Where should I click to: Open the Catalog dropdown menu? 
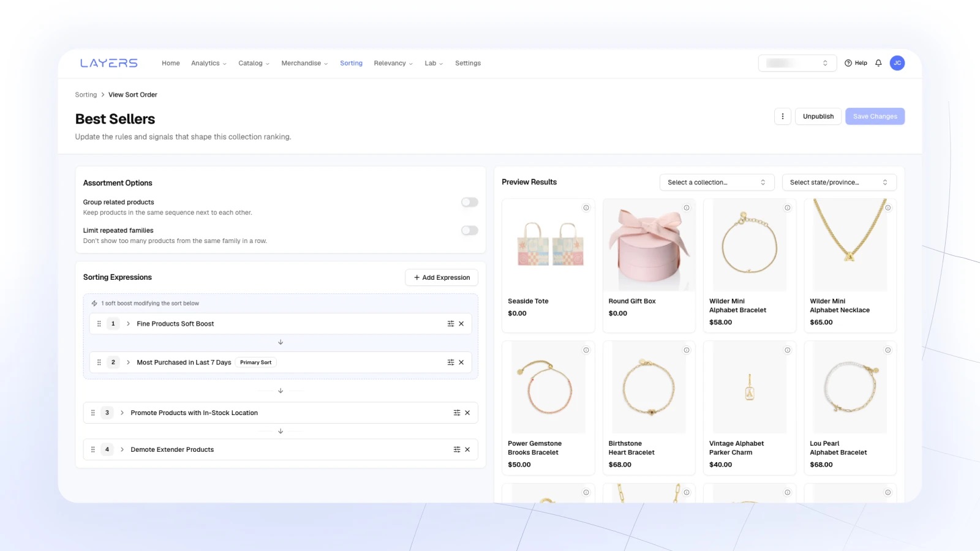(x=254, y=63)
